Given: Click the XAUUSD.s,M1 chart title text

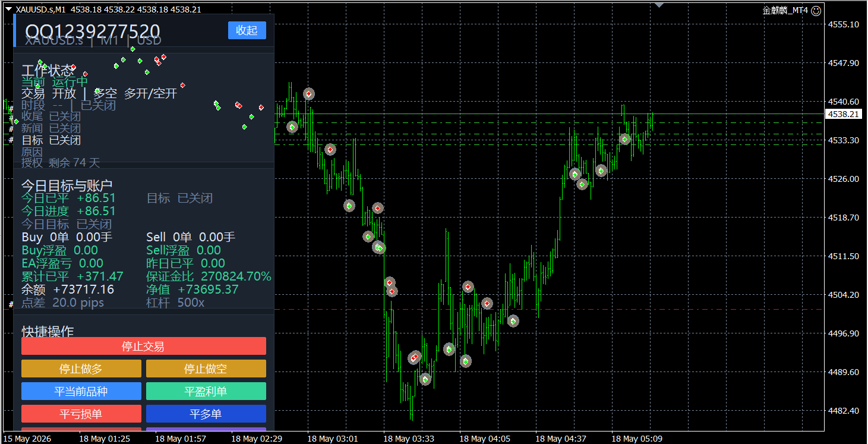Looking at the screenshot, I should 41,10.
